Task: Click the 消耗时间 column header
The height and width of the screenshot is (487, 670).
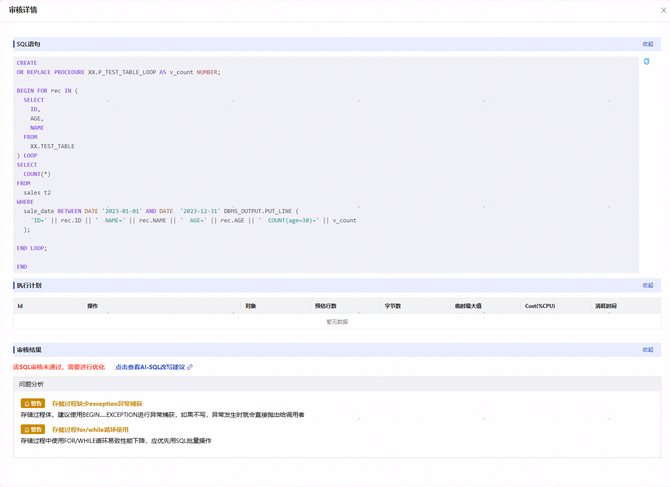Action: pyautogui.click(x=606, y=306)
